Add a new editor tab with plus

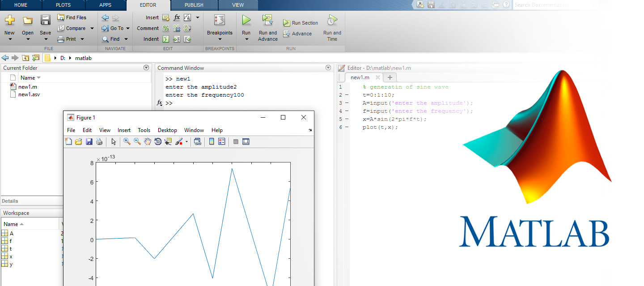point(390,77)
